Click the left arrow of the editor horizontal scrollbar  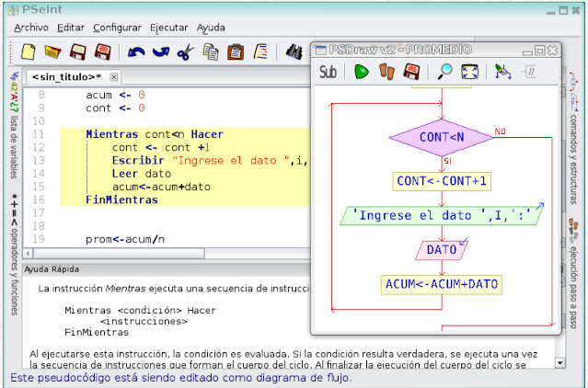coord(29,254)
